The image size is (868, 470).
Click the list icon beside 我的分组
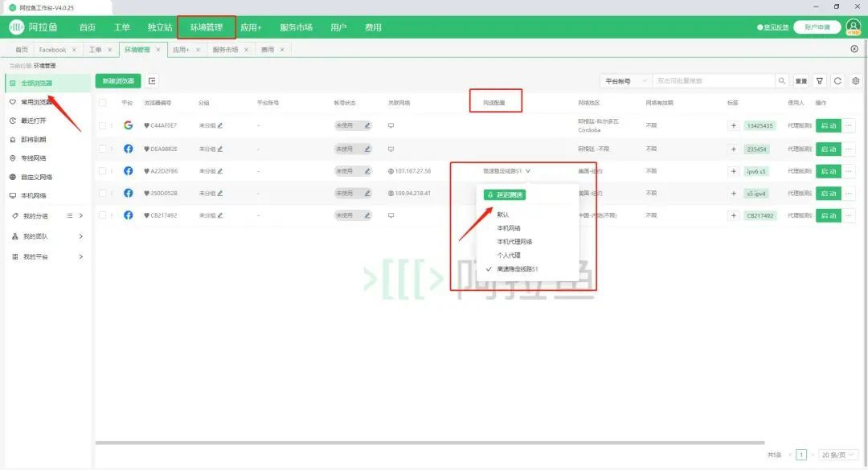70,216
